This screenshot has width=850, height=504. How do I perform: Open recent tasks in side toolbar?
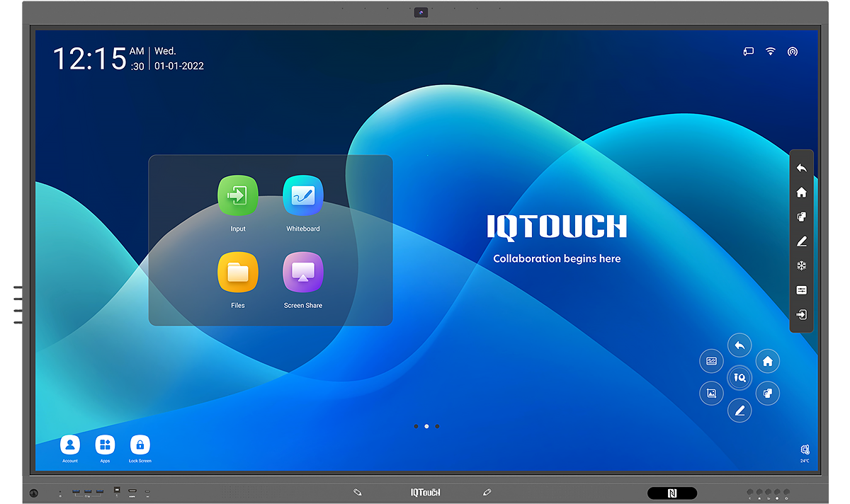(x=801, y=217)
